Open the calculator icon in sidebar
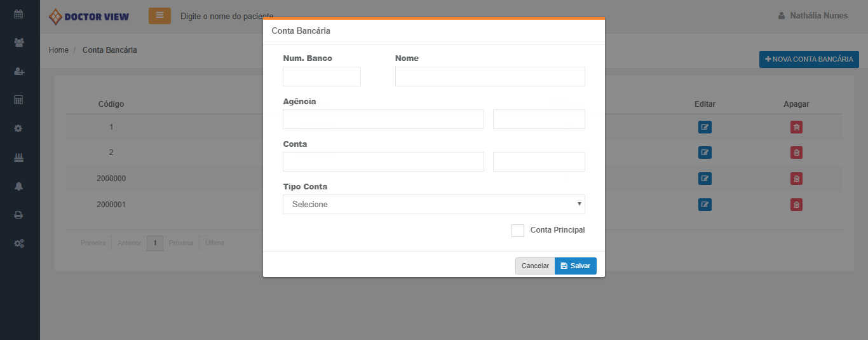The image size is (868, 340). [x=19, y=100]
